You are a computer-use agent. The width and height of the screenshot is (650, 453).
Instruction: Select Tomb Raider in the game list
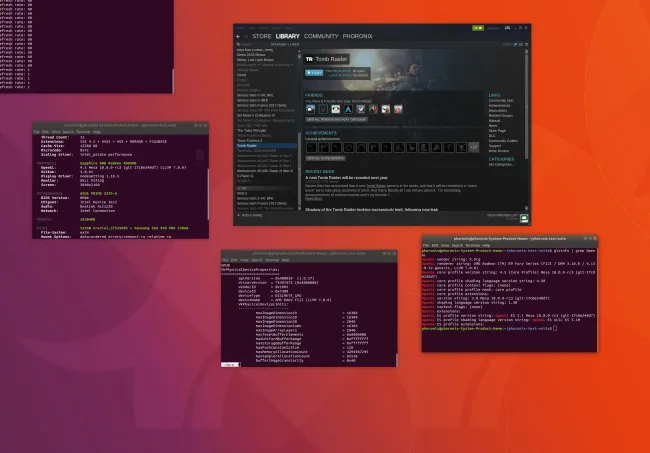point(266,146)
